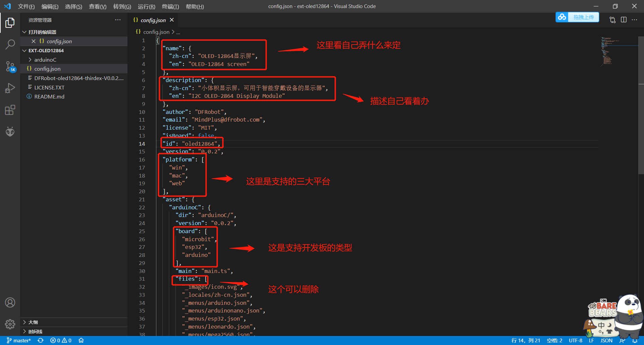644x345 pixels.
Task: Click line number 21 in the gutter
Action: 142,199
